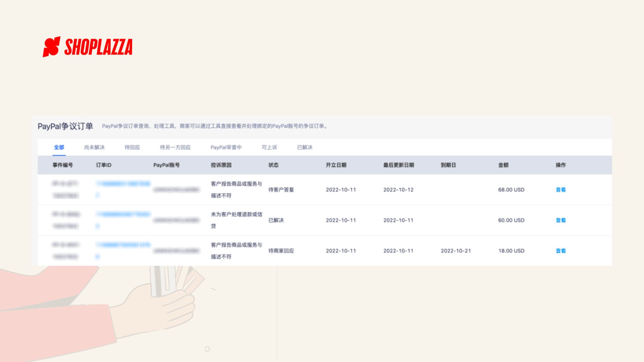Click the PayPal账号 column header
The width and height of the screenshot is (644, 362).
pos(167,165)
